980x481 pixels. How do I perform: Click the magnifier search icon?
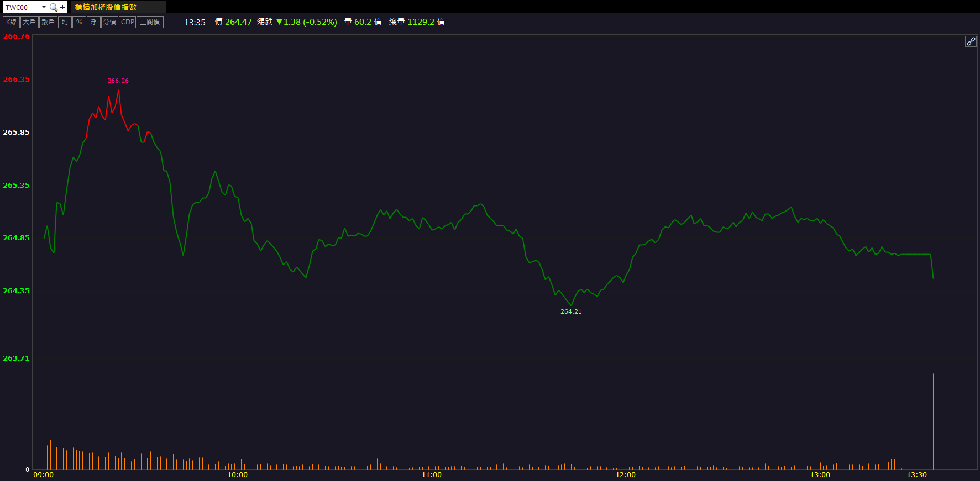[53, 7]
